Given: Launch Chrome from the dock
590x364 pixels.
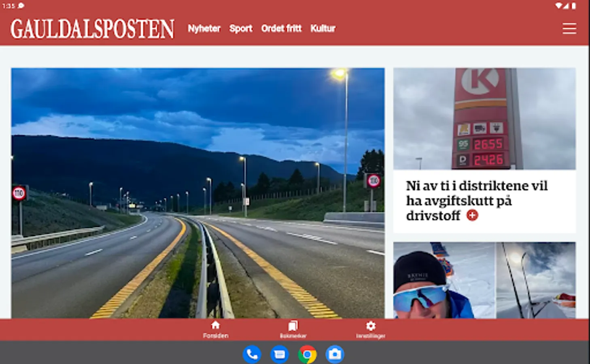Looking at the screenshot, I should [307, 354].
